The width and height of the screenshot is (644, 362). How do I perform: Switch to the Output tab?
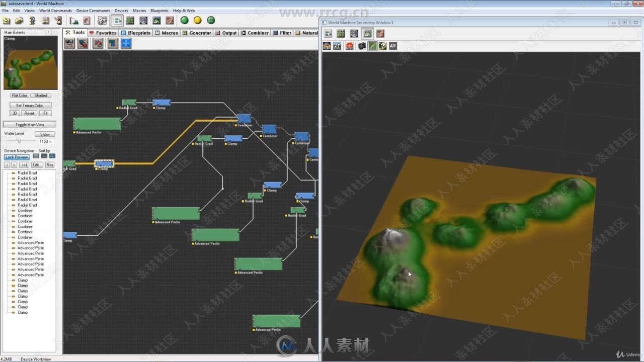[226, 33]
